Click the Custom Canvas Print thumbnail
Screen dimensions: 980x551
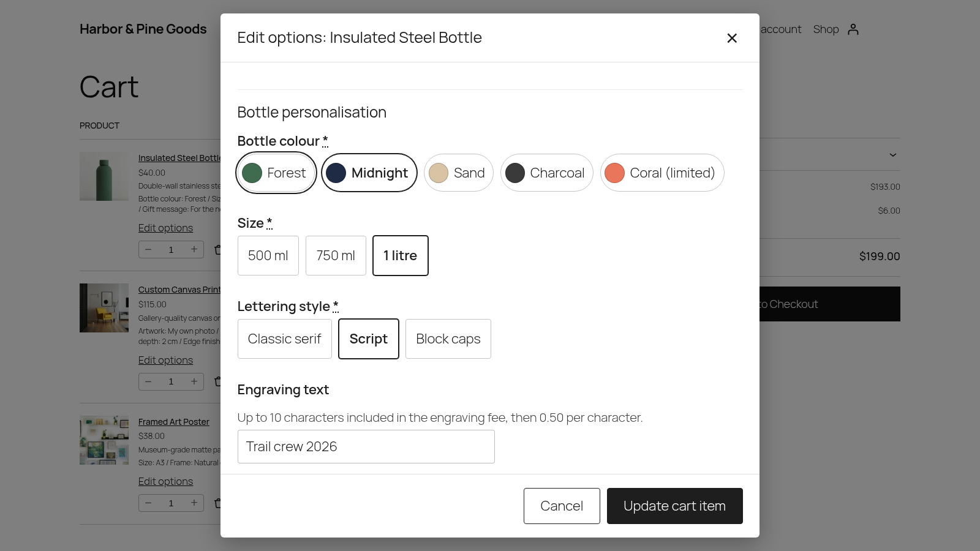[x=104, y=308]
